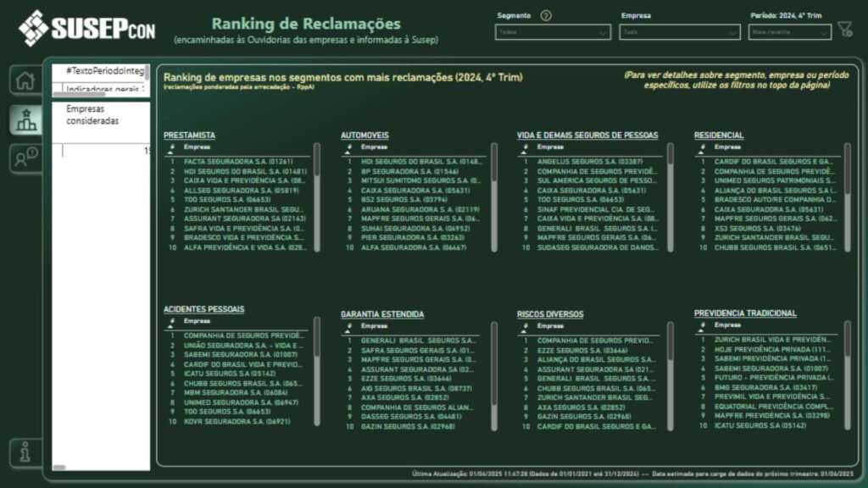Open the Segmento dropdown showing Todos

tap(551, 31)
